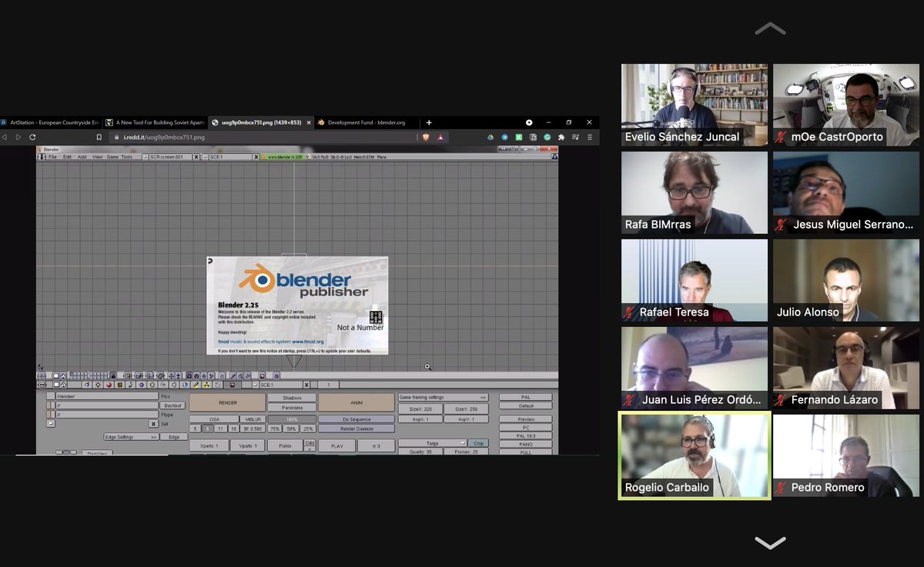This screenshot has height=567, width=924.
Task: Switch to A New Tool For Building tab
Action: click(x=154, y=122)
